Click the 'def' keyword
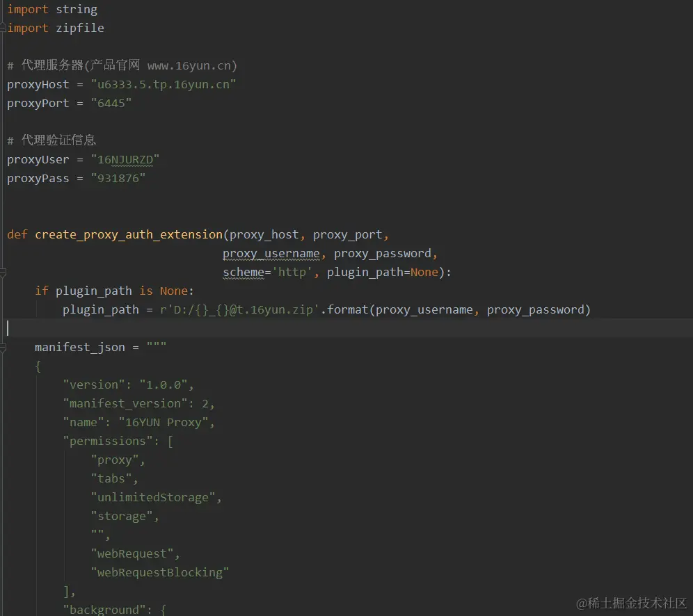The image size is (693, 616). pos(17,234)
